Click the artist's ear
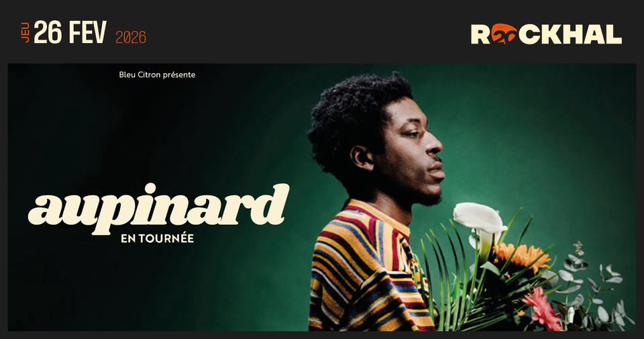644x339 pixels. point(362,158)
